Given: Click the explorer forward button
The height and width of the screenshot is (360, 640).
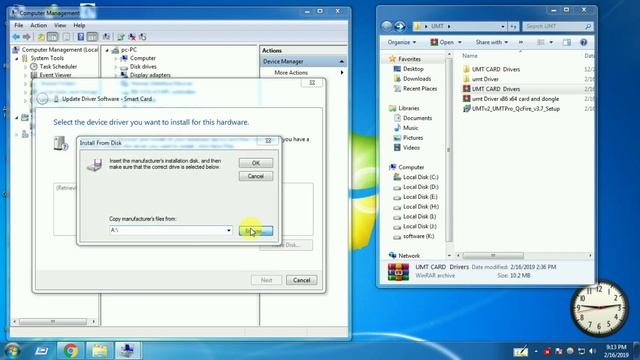Looking at the screenshot, I should click(x=400, y=26).
